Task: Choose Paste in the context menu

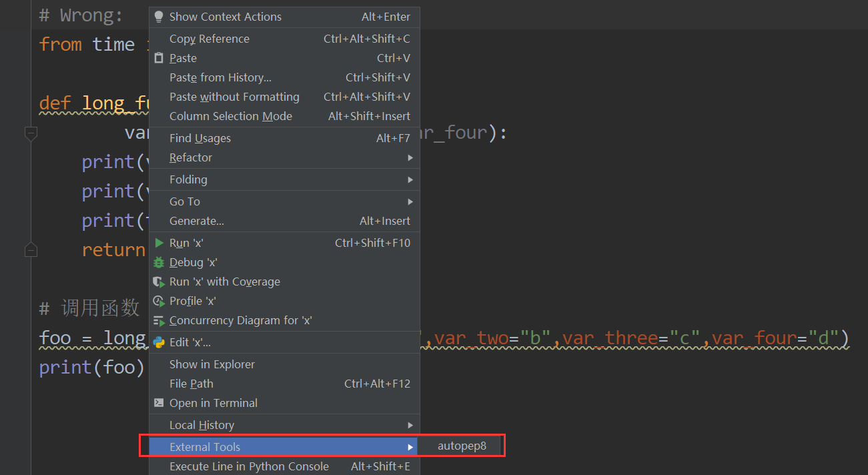Action: [x=284, y=58]
